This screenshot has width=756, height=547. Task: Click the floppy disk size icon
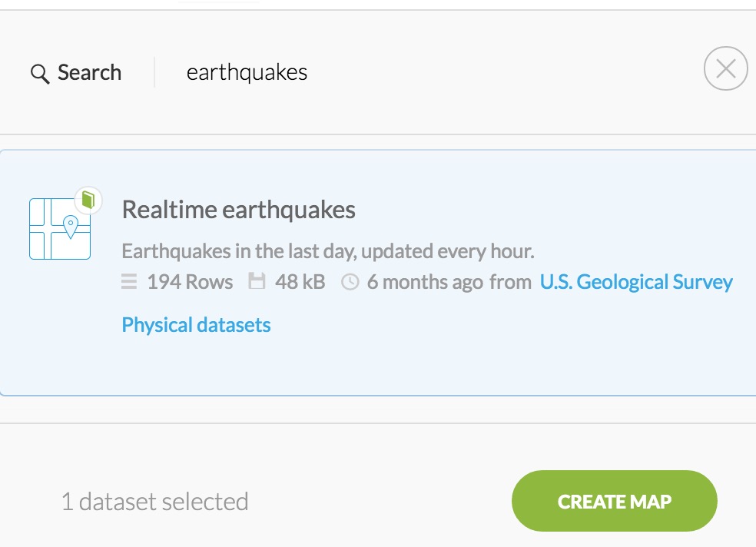(257, 283)
